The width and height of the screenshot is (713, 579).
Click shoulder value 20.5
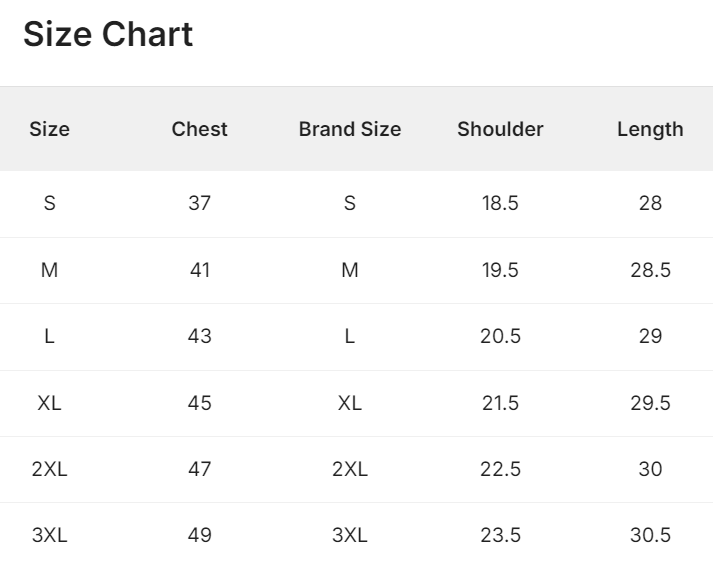pos(500,336)
